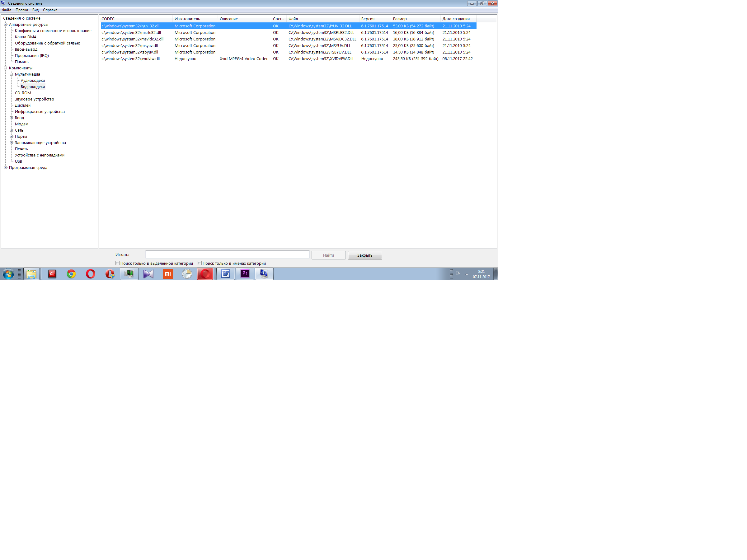Open the Xiaomi Mi taskbar icon
The width and height of the screenshot is (747, 560).
tap(167, 274)
